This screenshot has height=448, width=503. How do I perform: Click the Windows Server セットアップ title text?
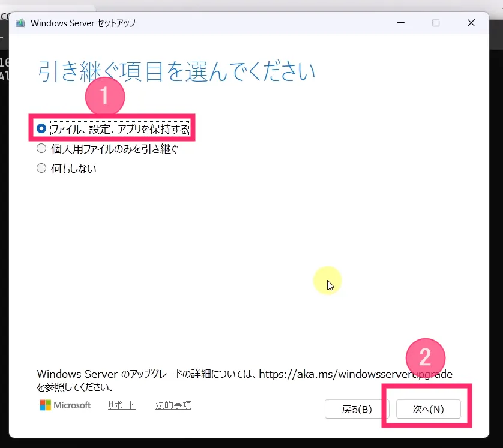83,23
